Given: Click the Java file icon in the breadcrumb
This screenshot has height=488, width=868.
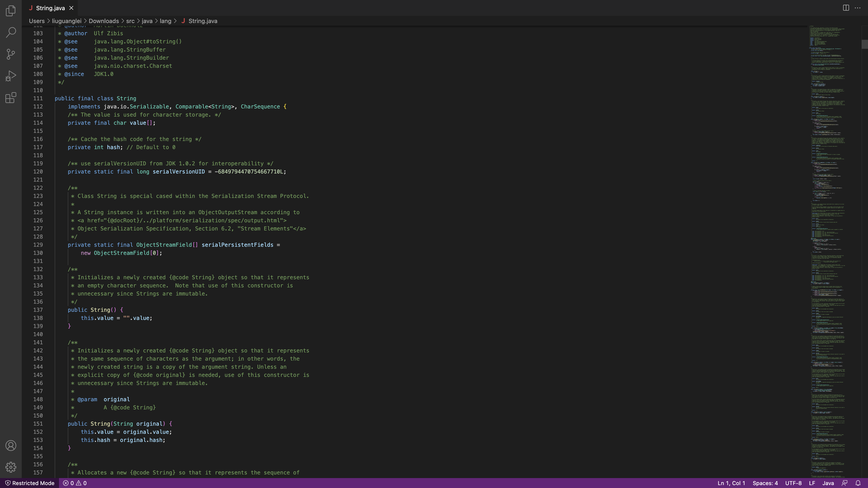Looking at the screenshot, I should tap(183, 21).
